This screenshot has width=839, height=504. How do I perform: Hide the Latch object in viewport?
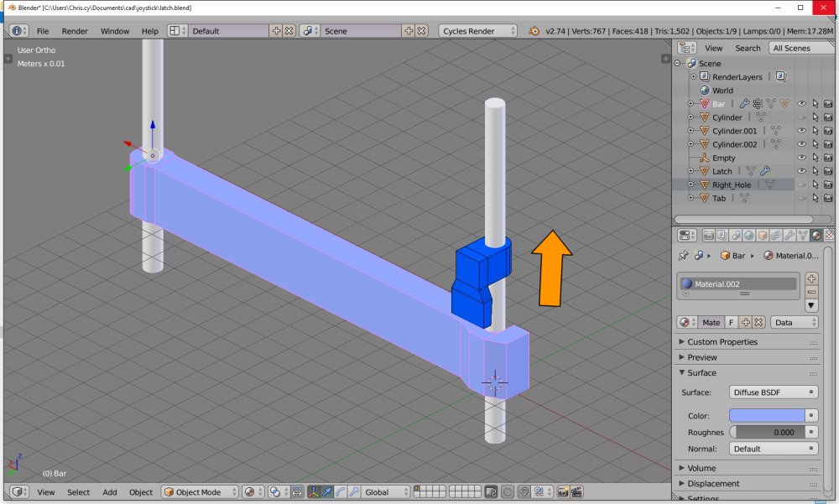point(801,171)
